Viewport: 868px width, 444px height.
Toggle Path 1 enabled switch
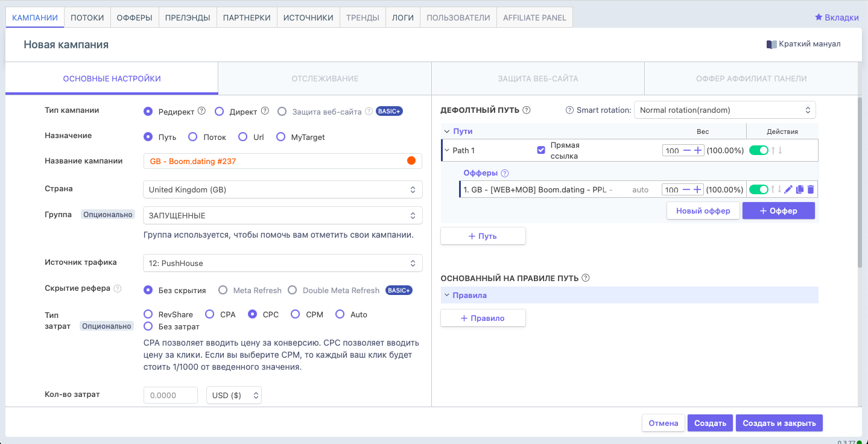click(x=758, y=150)
